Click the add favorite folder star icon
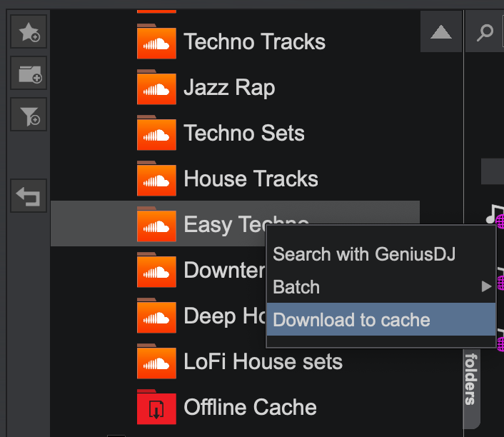 (x=29, y=32)
